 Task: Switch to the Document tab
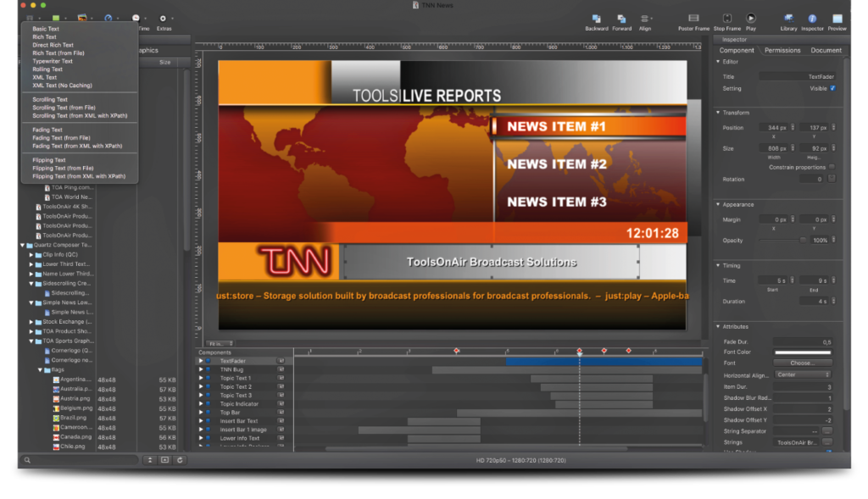pyautogui.click(x=826, y=50)
